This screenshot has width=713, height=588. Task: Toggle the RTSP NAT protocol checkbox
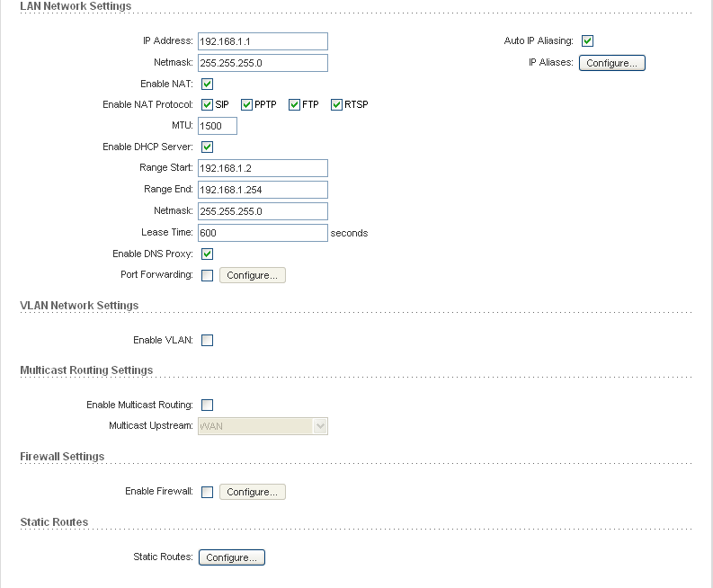[336, 105]
